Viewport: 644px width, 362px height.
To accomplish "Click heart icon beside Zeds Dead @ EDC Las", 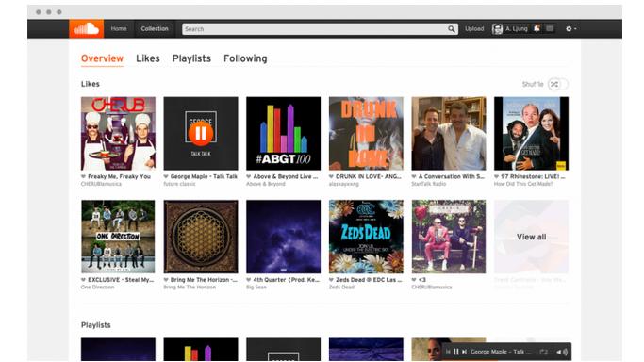I will point(331,280).
